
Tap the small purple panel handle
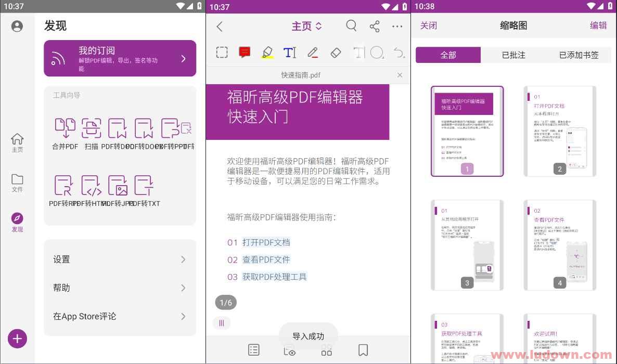coord(222,323)
